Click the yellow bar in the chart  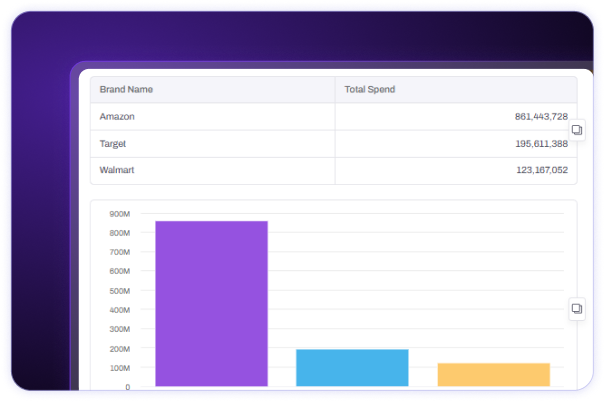pyautogui.click(x=493, y=374)
